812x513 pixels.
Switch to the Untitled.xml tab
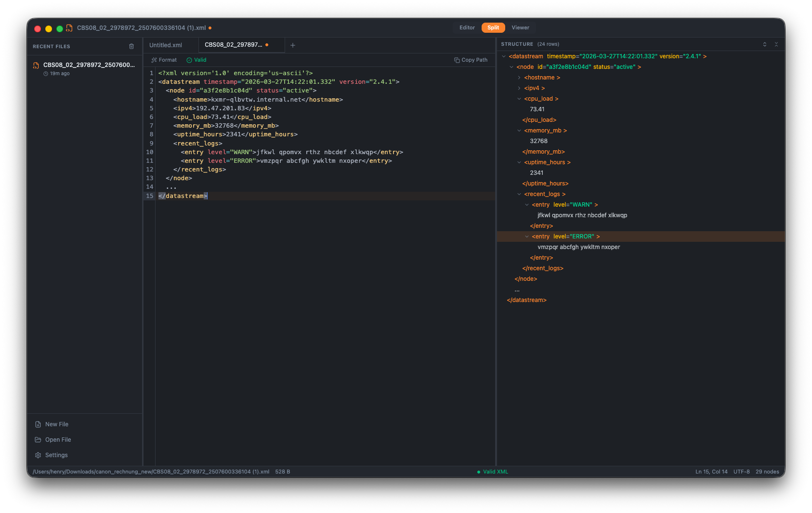[165, 45]
